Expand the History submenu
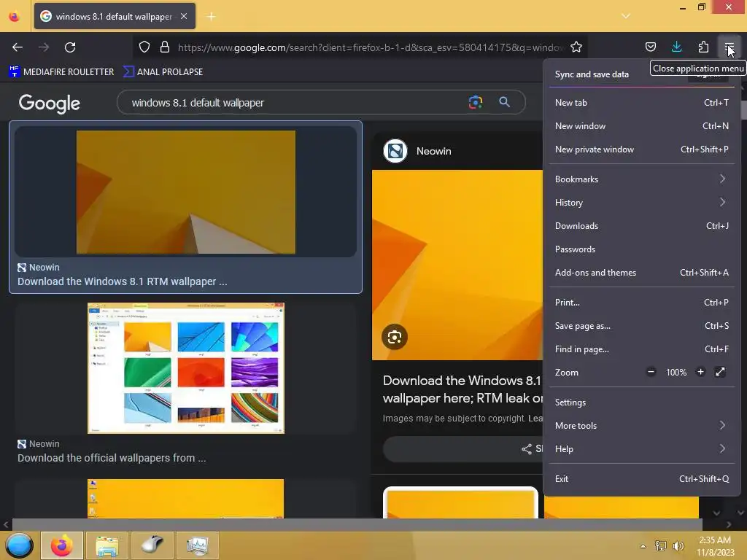747x560 pixels. [x=642, y=203]
